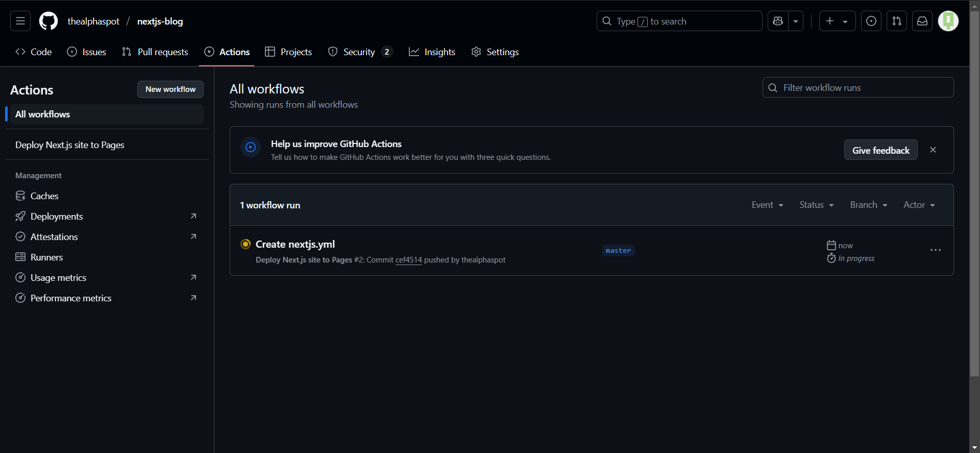Switch to the Issues tab
This screenshot has height=453, width=980.
point(87,52)
